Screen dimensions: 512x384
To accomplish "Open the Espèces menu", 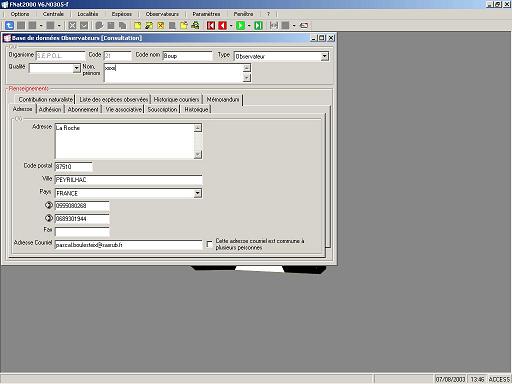I will 121,14.
